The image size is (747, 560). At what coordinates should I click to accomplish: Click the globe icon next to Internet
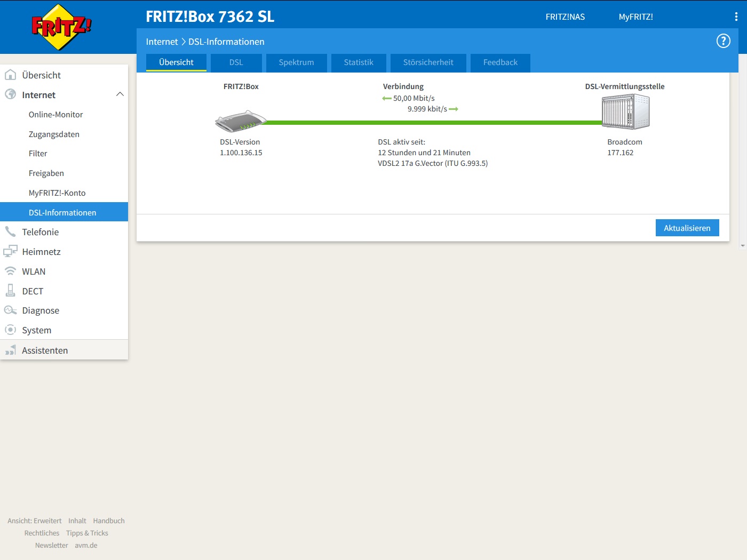(10, 94)
